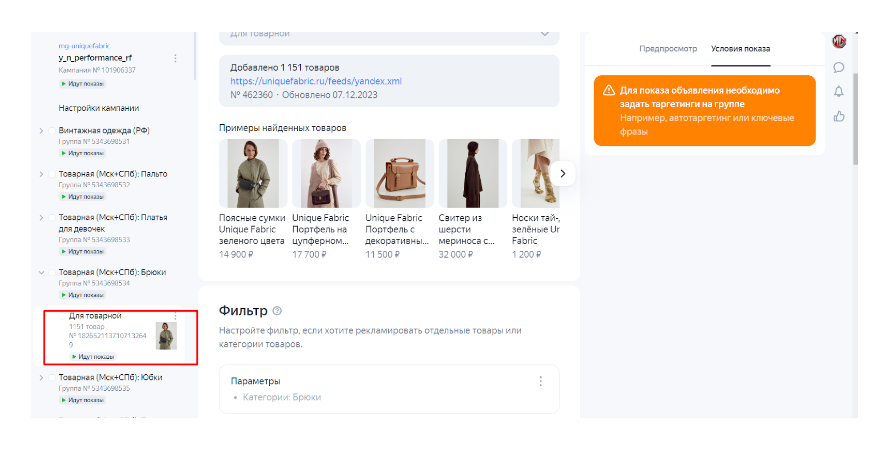The width and height of the screenshot is (886, 452).
Task: Click the thumbs-up feedback icon
Action: pos(839,116)
